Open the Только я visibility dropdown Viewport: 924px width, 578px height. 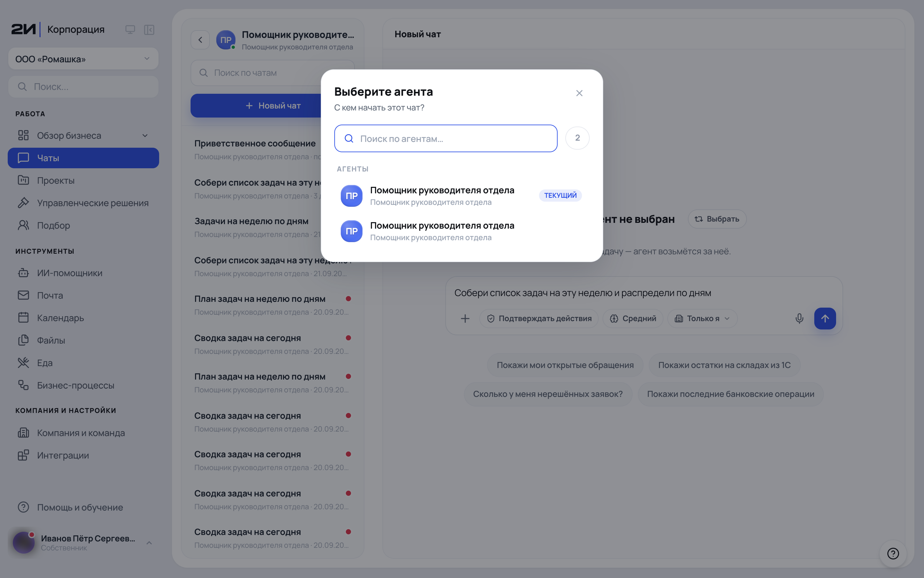(702, 319)
